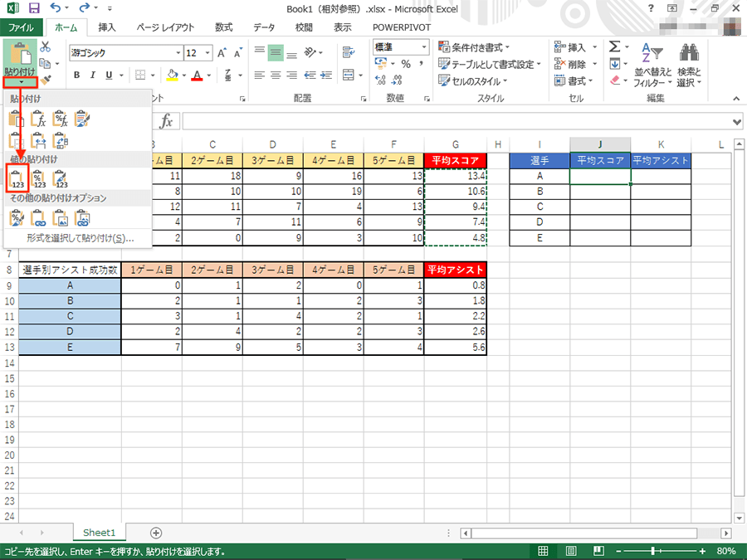Toggle Italic formatting
Screen dimensions: 747x560
coord(95,75)
